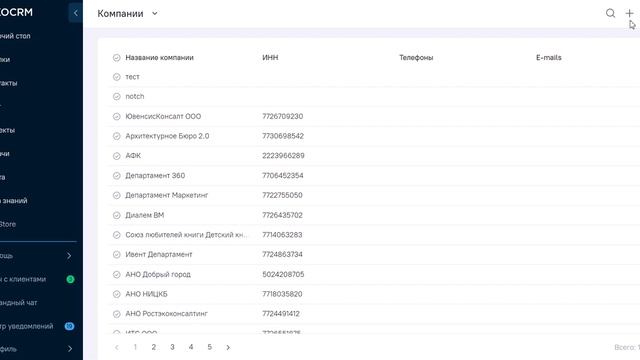Open the Архитектурное Бюро 2.0 company
The image size is (640, 360).
167,136
